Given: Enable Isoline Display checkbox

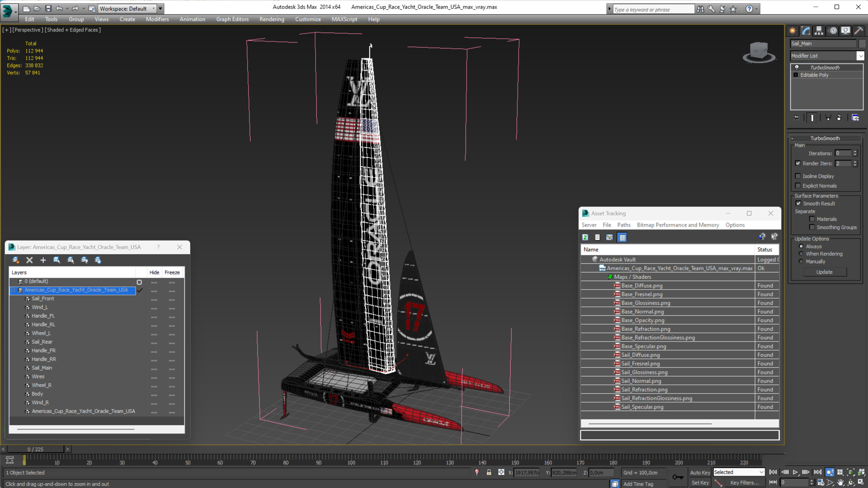Looking at the screenshot, I should (798, 176).
